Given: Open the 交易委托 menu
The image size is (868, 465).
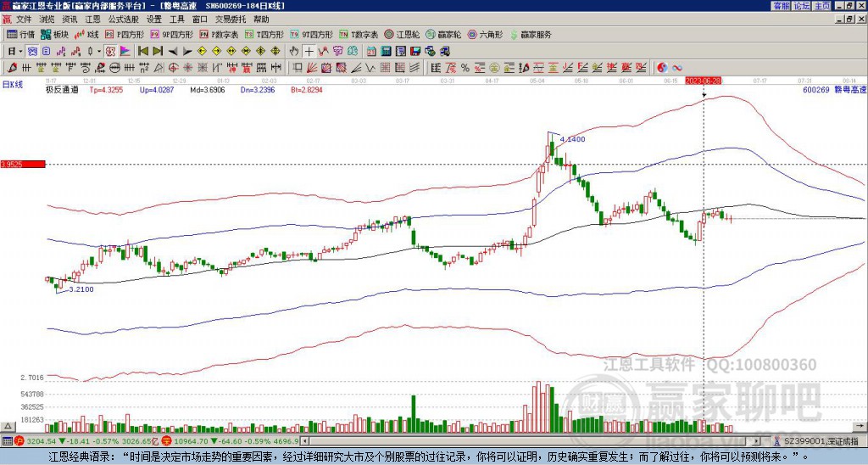Looking at the screenshot, I should [x=231, y=20].
